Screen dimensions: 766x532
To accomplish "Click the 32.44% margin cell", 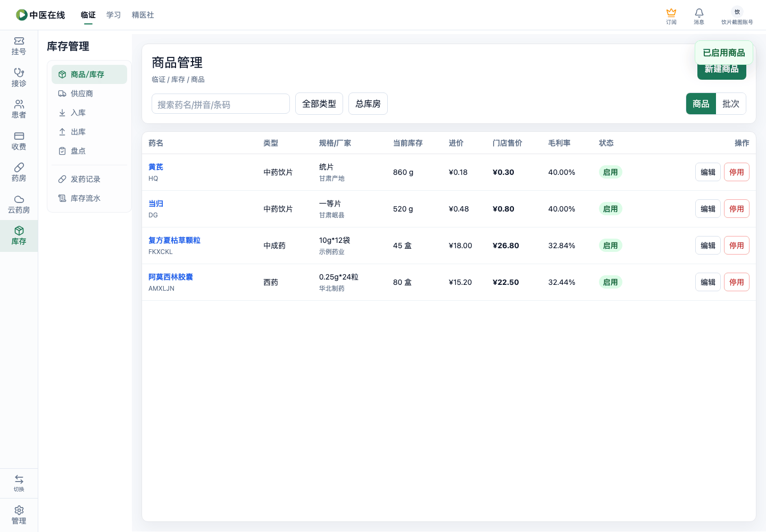I will [x=562, y=282].
